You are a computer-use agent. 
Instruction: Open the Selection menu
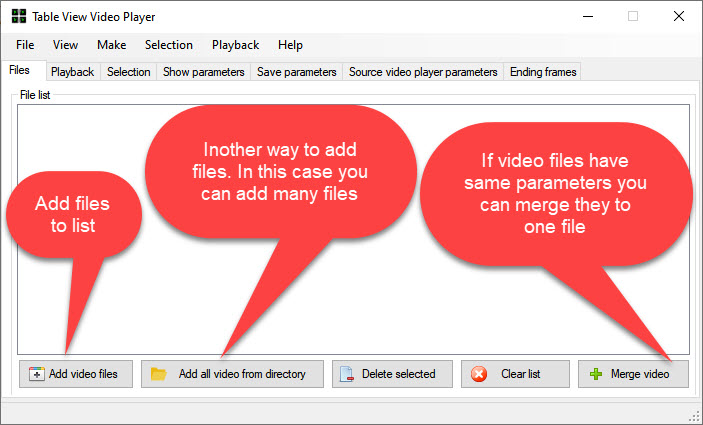click(x=169, y=45)
